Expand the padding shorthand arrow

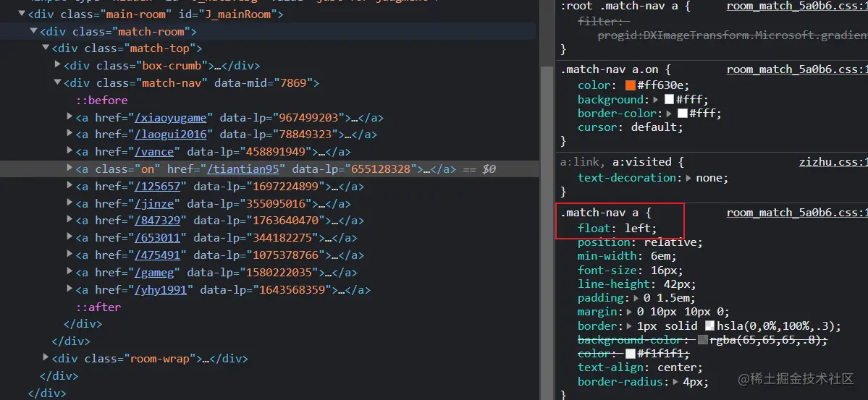637,298
